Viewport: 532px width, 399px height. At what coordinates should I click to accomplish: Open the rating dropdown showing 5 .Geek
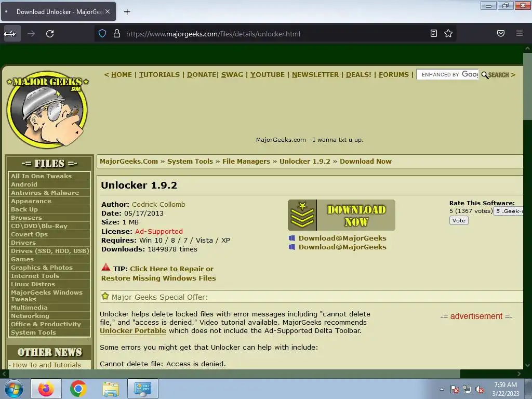point(508,211)
